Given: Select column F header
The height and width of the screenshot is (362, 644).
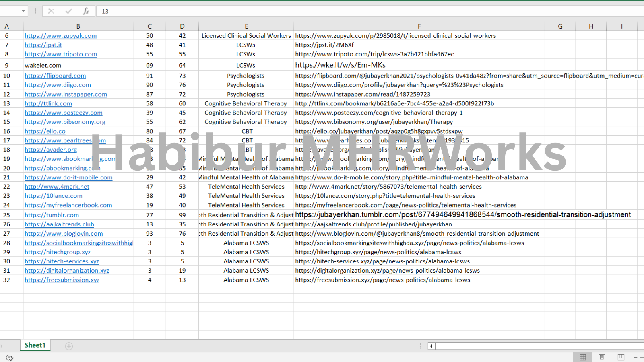Looking at the screenshot, I should [419, 26].
